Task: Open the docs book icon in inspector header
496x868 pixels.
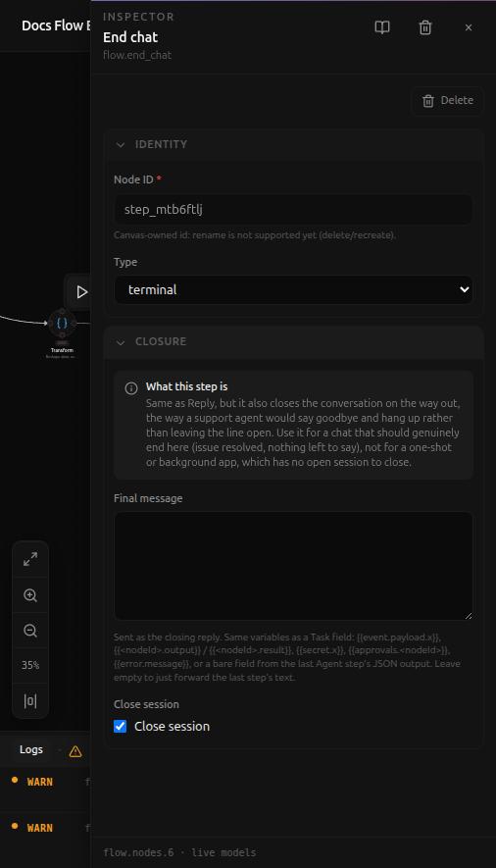Action: point(382,27)
